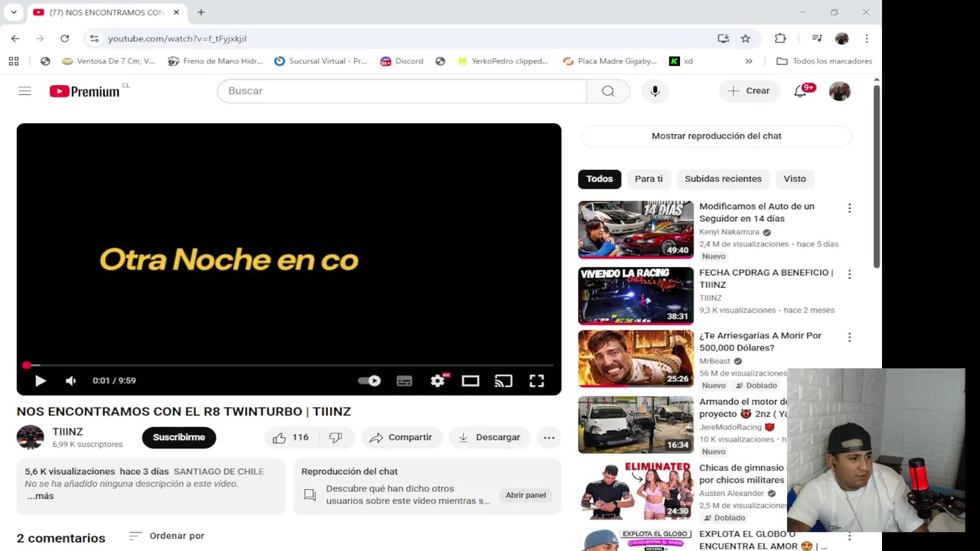Open the TIIINZ channel avatar
The image size is (980, 551).
(31, 437)
